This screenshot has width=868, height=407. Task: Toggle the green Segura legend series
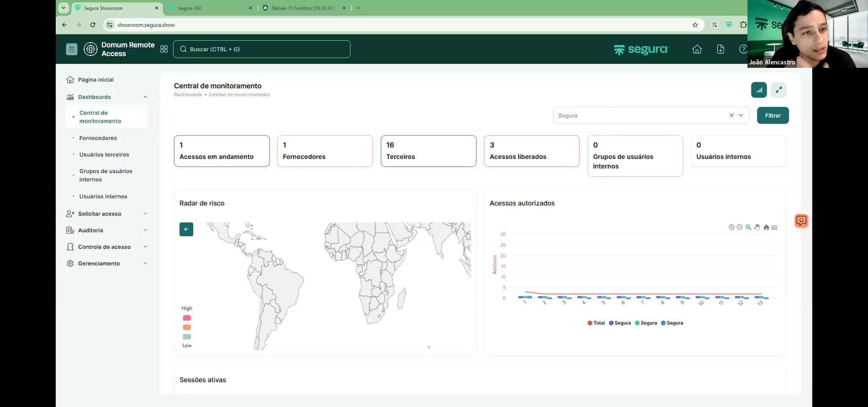(x=646, y=323)
